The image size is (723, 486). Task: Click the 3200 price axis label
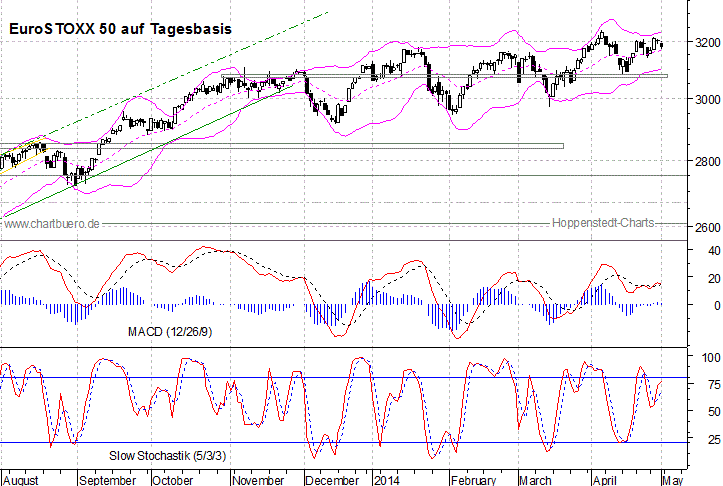click(707, 42)
